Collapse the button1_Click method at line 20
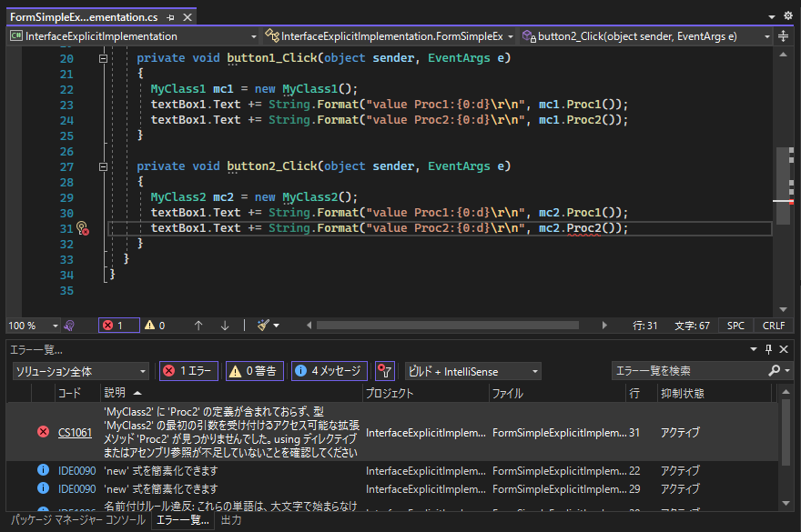Screen dimensions: 801x532 103,59
